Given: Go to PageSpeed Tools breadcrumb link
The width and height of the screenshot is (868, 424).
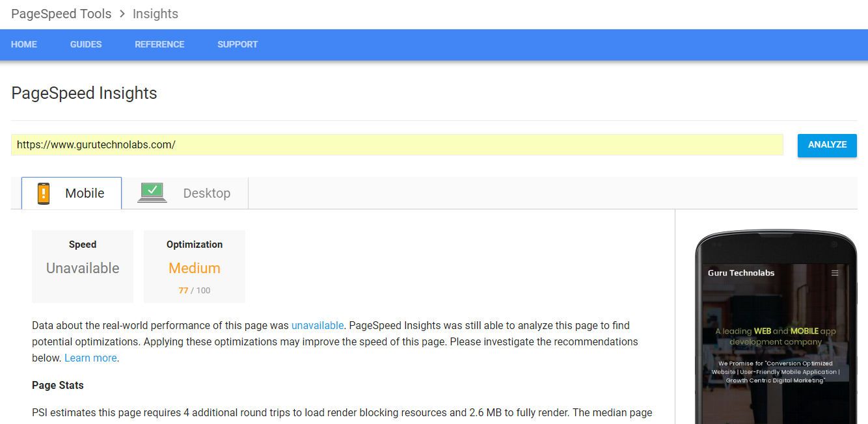Looking at the screenshot, I should pyautogui.click(x=61, y=14).
